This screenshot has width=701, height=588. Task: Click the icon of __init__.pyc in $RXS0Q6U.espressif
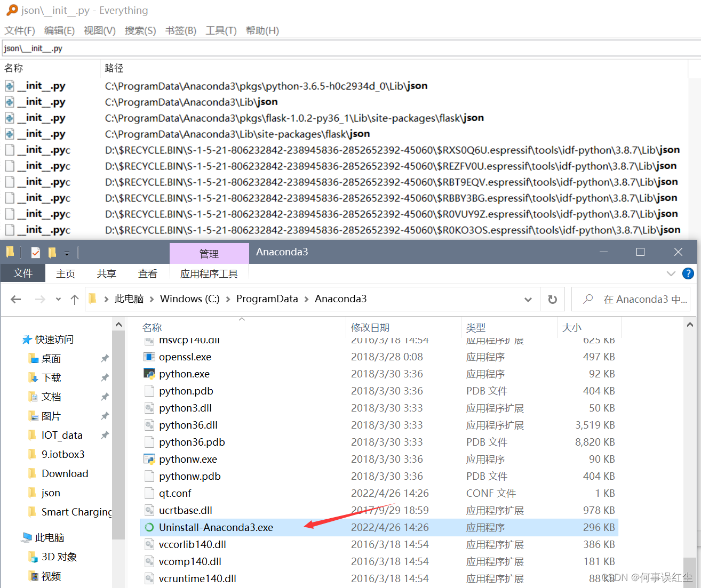tap(10, 150)
